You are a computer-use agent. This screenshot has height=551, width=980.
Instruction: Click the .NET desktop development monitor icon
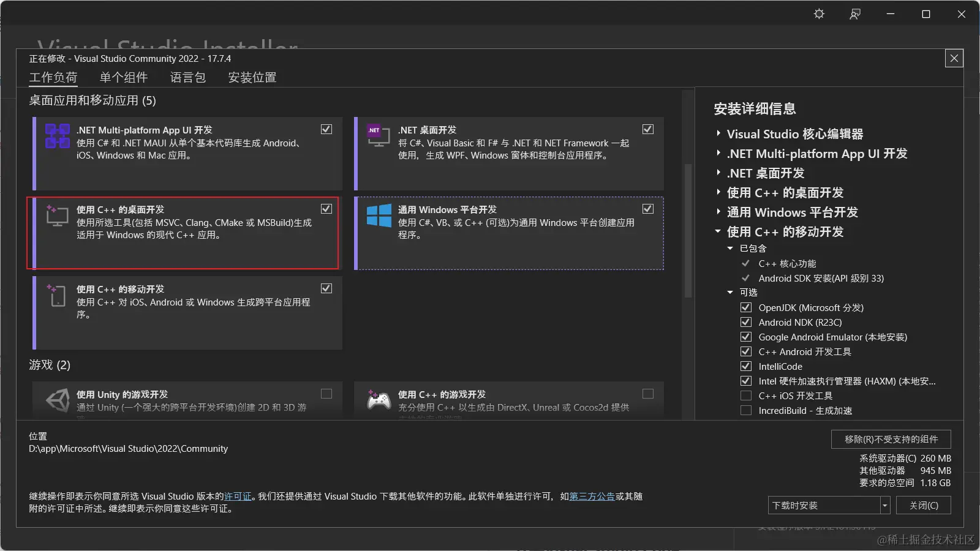click(379, 135)
